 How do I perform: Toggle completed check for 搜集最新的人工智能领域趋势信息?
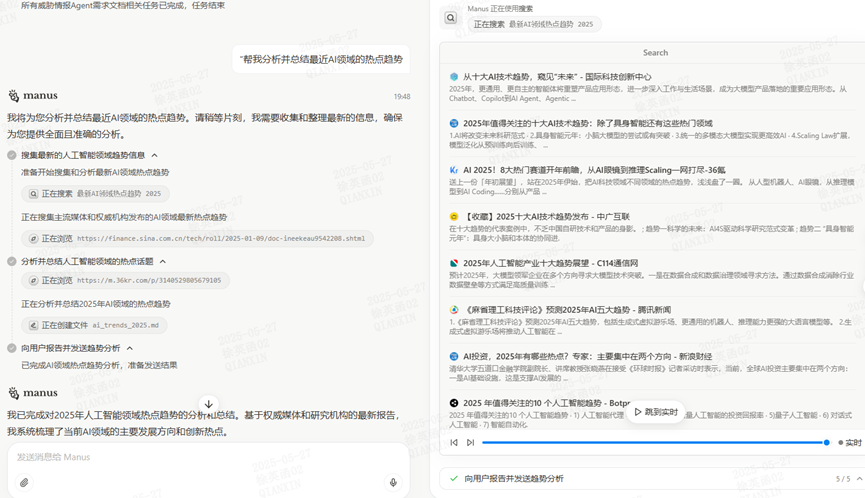(12, 155)
